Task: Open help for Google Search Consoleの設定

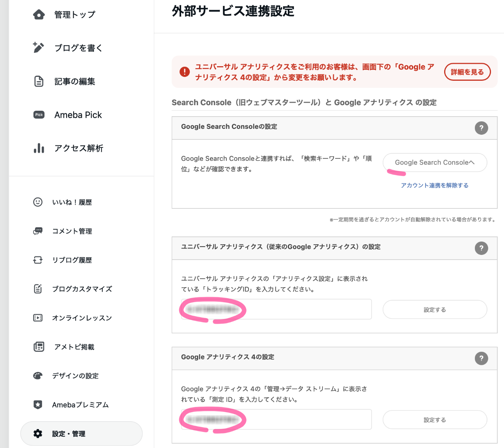Action: 481,128
